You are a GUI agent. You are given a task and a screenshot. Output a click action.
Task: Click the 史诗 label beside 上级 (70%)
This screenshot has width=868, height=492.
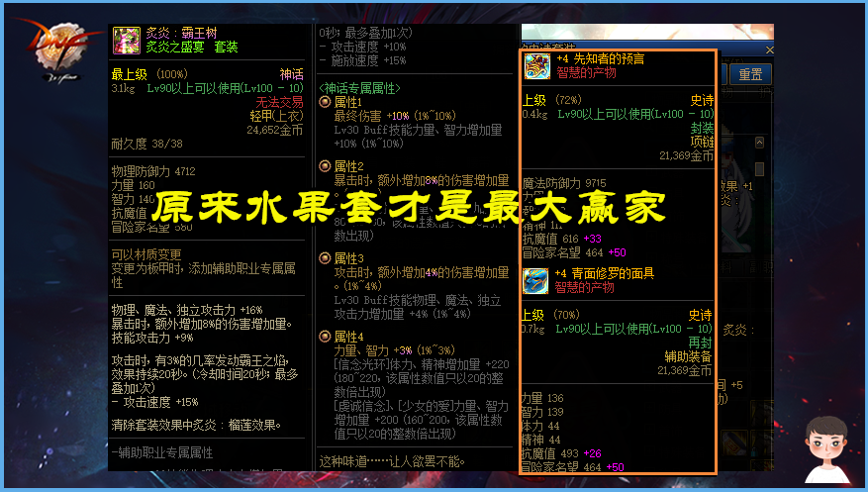pyautogui.click(x=701, y=315)
